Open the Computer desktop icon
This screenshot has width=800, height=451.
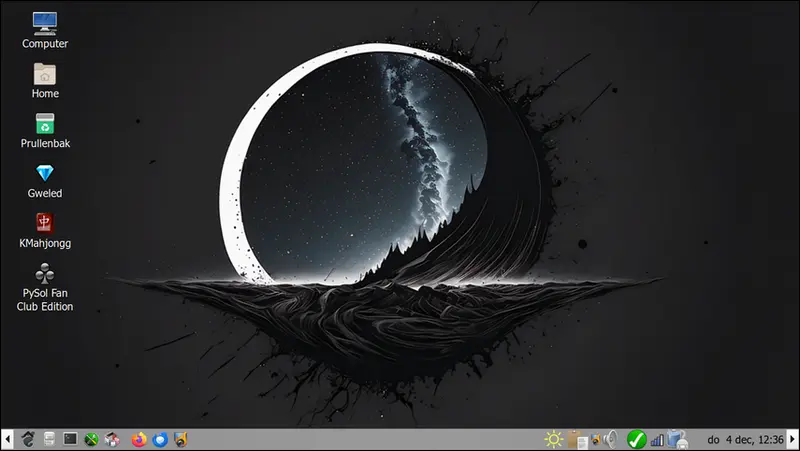tap(45, 31)
